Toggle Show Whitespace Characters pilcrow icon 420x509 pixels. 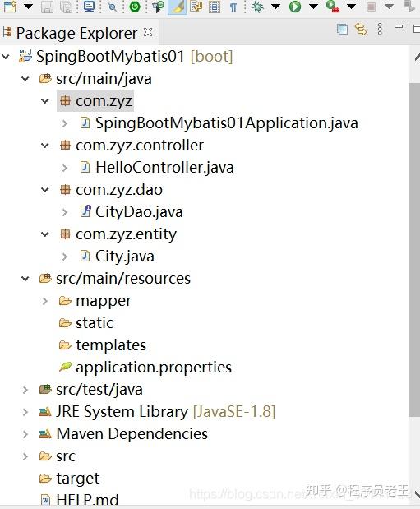(233, 7)
